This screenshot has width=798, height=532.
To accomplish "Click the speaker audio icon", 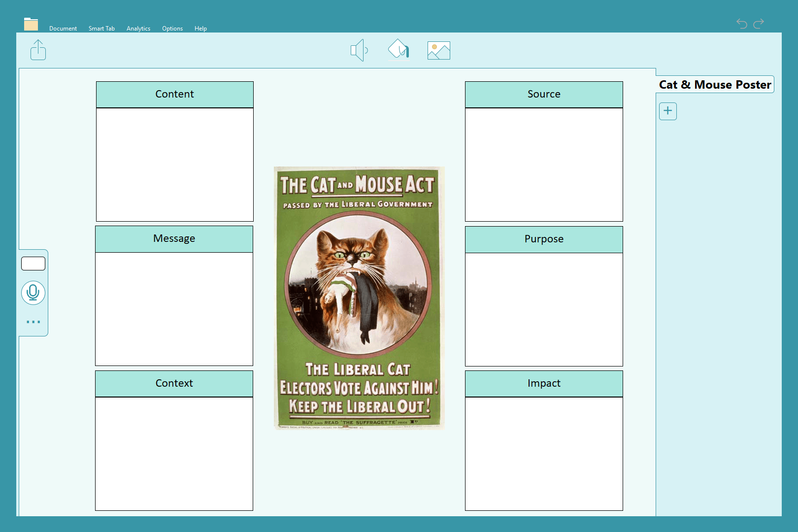I will pos(359,50).
